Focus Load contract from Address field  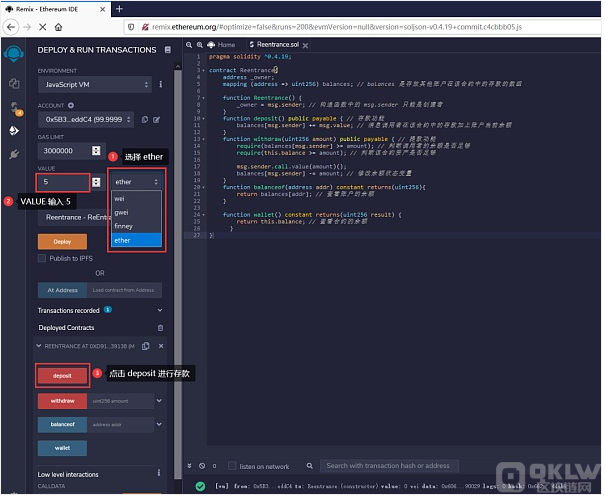(124, 290)
